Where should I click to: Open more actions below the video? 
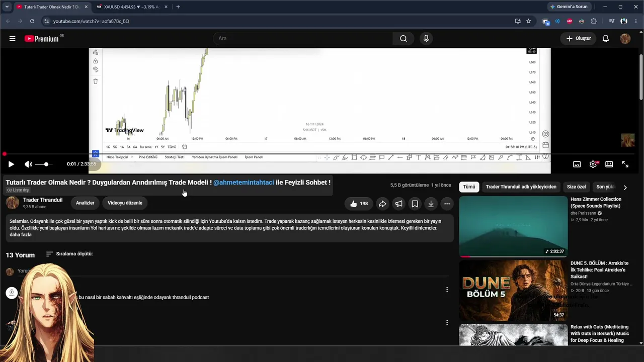(447, 204)
